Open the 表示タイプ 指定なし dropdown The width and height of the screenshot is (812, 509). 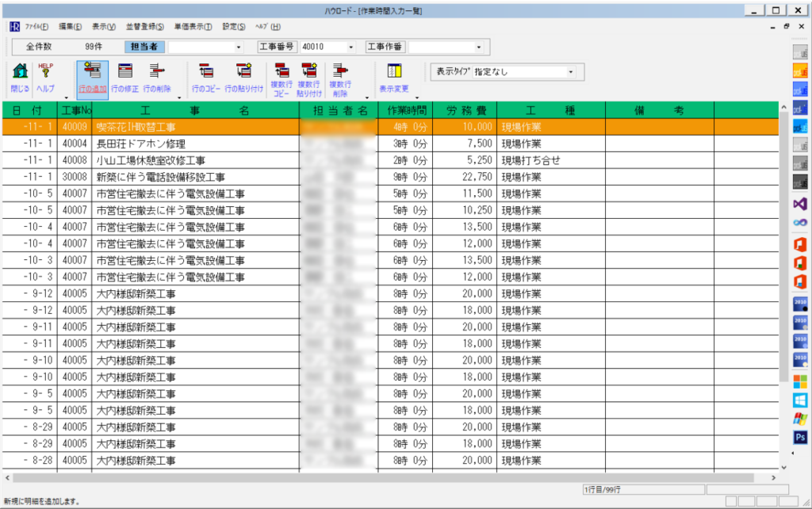571,72
